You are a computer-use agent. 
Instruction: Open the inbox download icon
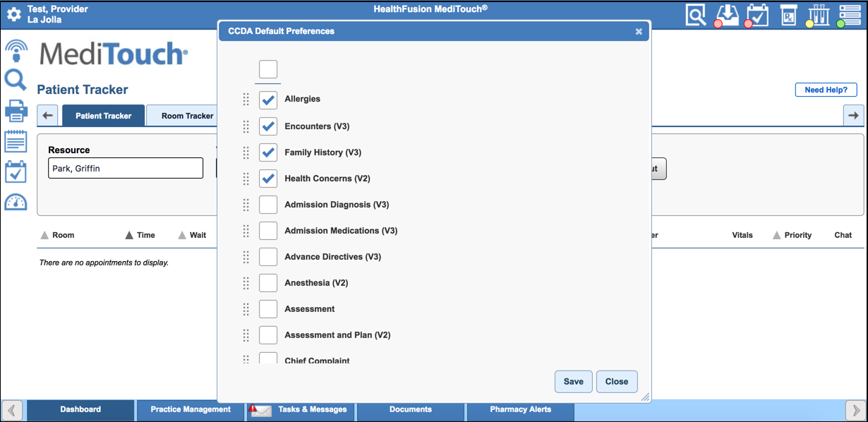[x=727, y=15]
